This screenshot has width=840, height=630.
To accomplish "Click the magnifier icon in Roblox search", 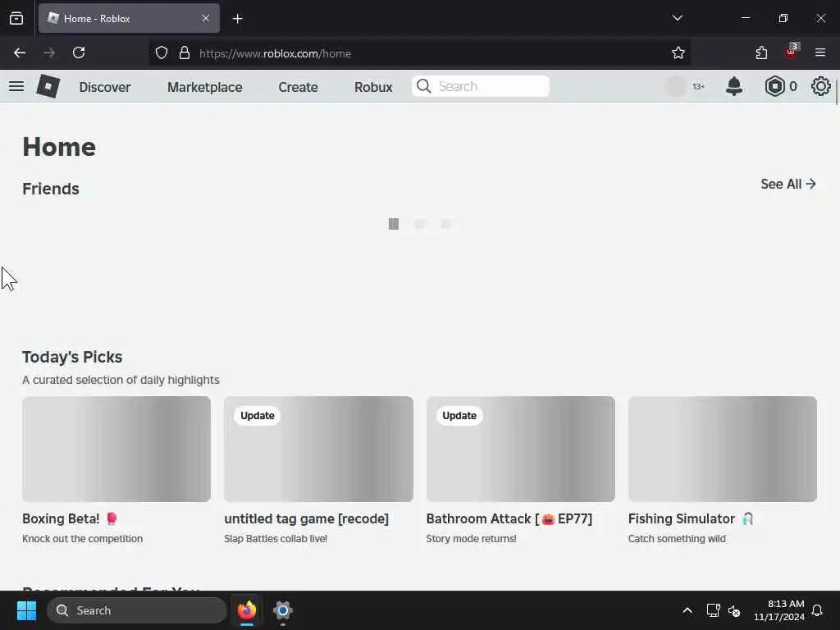I will [x=424, y=86].
